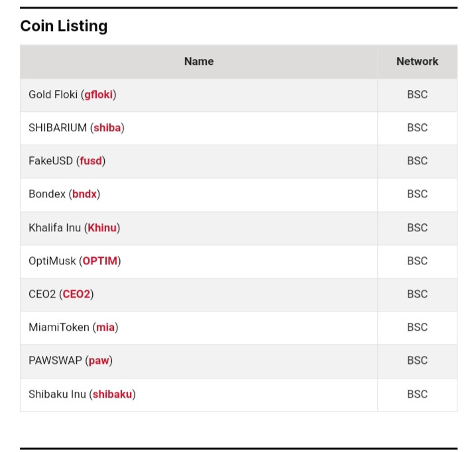Click the red CEO2 ticker link
The height and width of the screenshot is (452, 476).
click(76, 294)
